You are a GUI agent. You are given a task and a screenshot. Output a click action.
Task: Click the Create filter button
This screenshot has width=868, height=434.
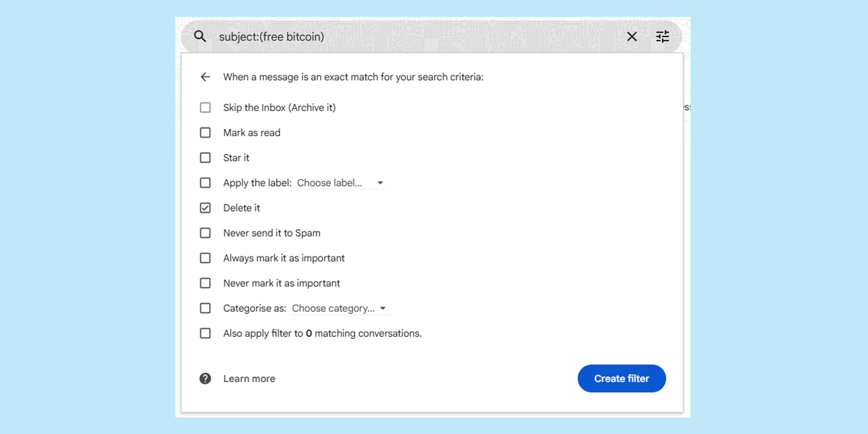[x=621, y=378]
